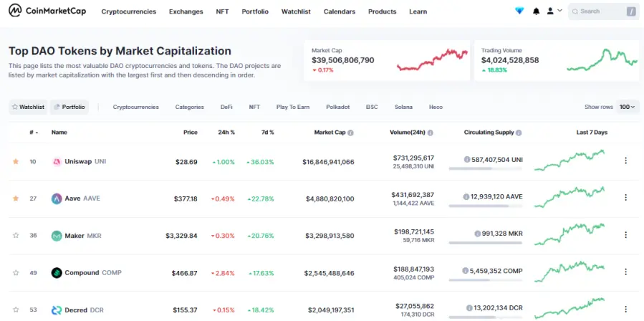This screenshot has height=321, width=644.
Task: Select the DeFi filter tab
Action: (x=226, y=107)
